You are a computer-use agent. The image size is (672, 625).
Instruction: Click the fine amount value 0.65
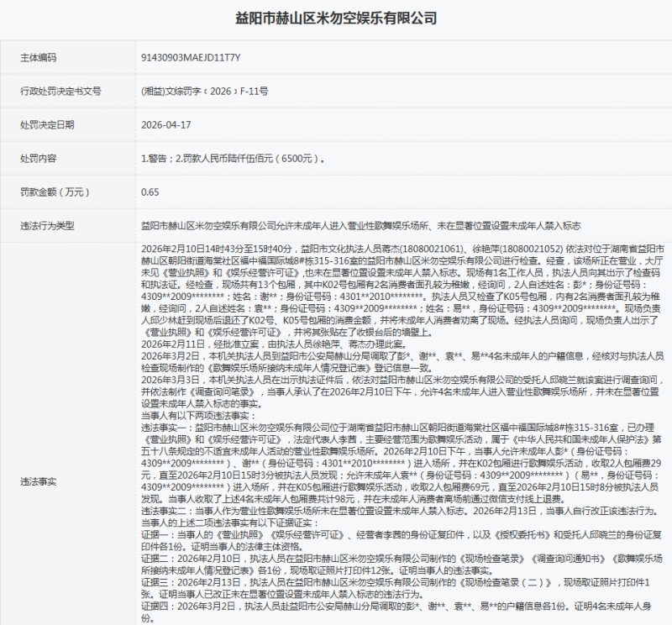(150, 192)
